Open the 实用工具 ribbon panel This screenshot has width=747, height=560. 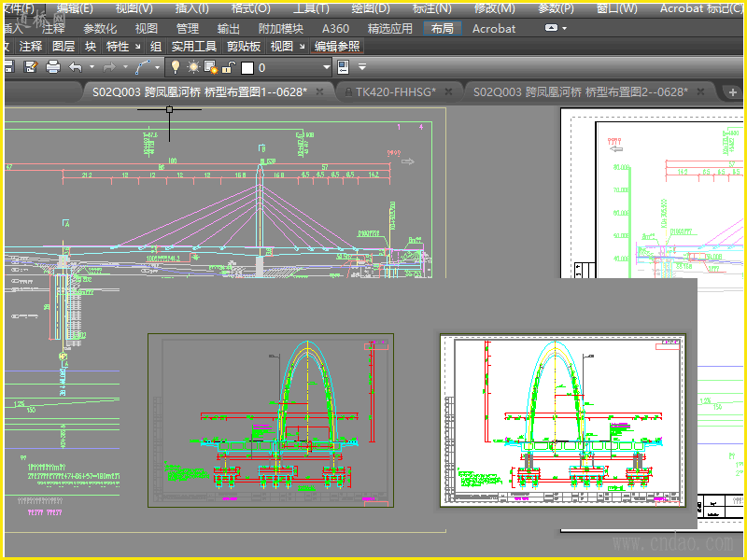(x=193, y=46)
